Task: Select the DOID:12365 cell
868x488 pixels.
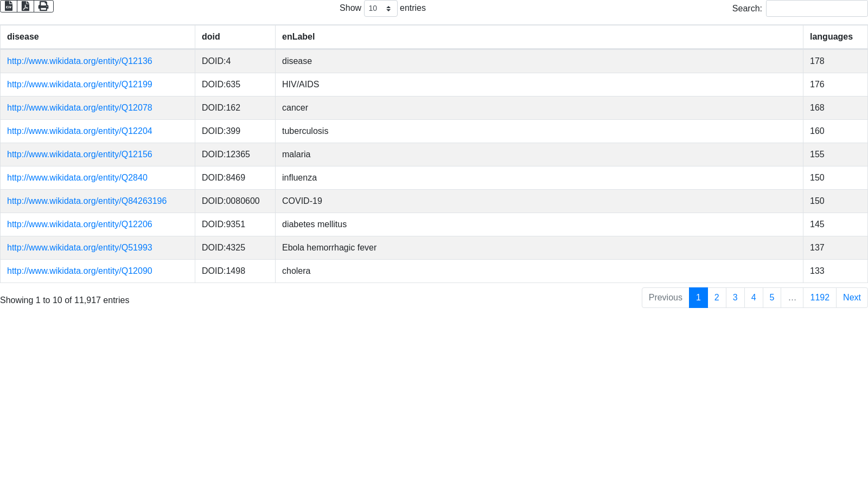Action: [x=235, y=155]
